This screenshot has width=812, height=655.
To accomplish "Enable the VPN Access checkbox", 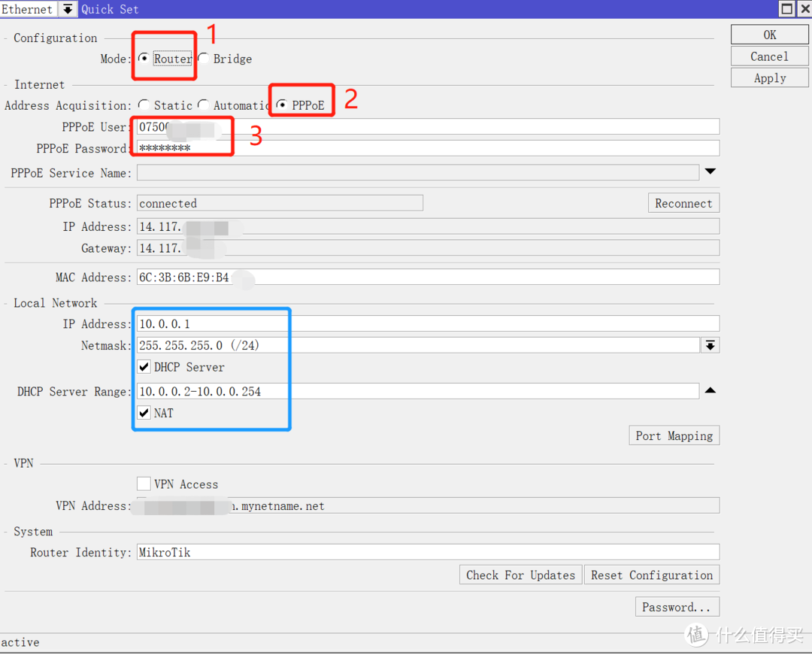I will click(x=144, y=484).
